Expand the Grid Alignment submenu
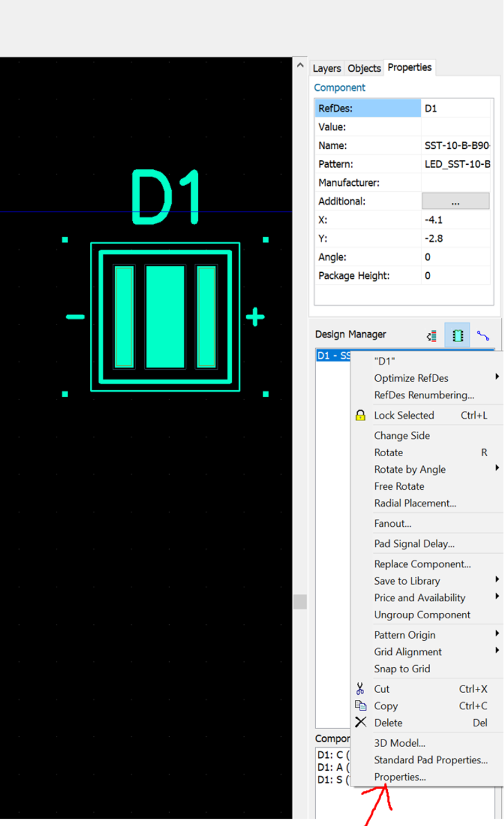This screenshot has width=504, height=826. (x=427, y=652)
